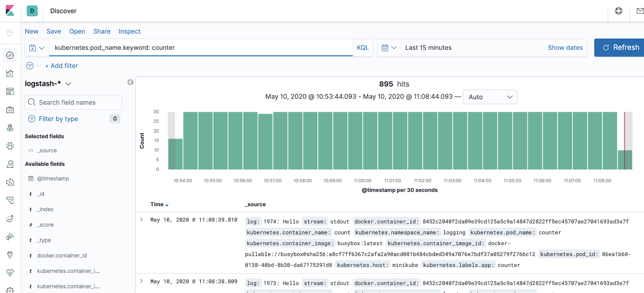The width and height of the screenshot is (644, 293).
Task: Click the filter options circle icon
Action: pyautogui.click(x=30, y=66)
